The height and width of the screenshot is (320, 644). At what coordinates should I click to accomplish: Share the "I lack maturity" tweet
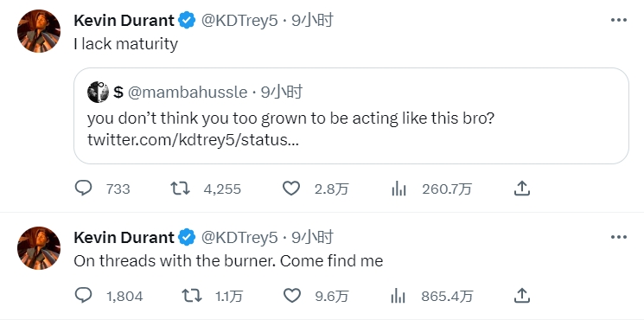click(521, 189)
